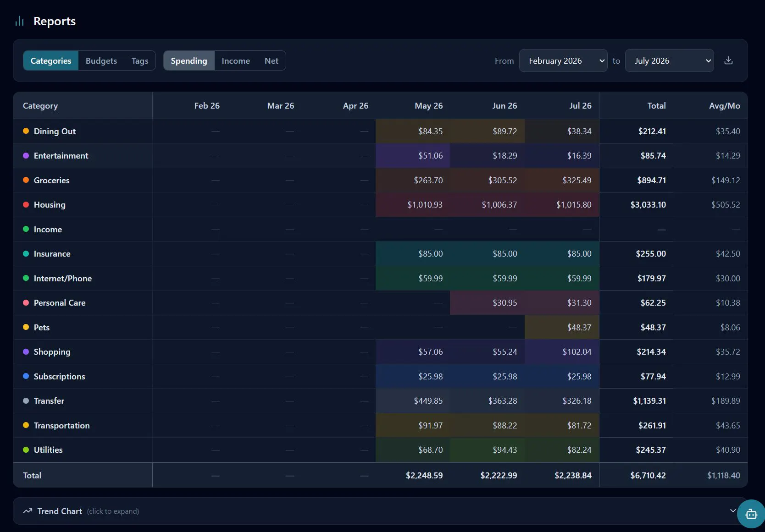Click the Reports page title
The image size is (765, 532).
[x=55, y=21]
